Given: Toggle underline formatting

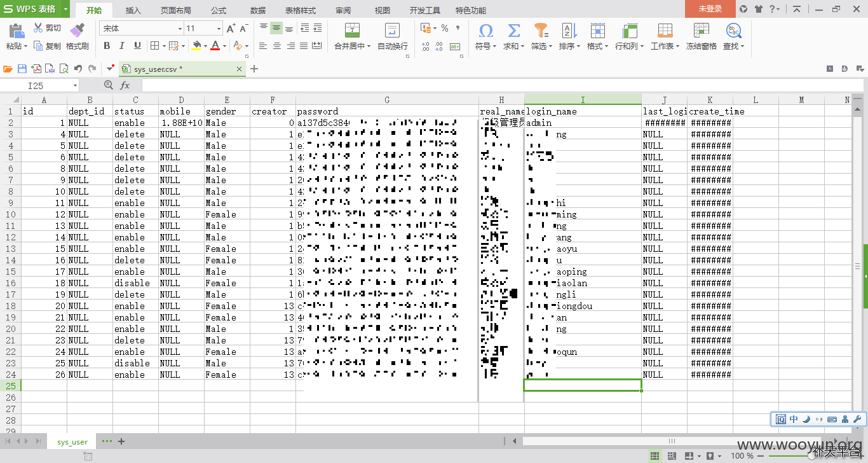Looking at the screenshot, I should (x=137, y=46).
